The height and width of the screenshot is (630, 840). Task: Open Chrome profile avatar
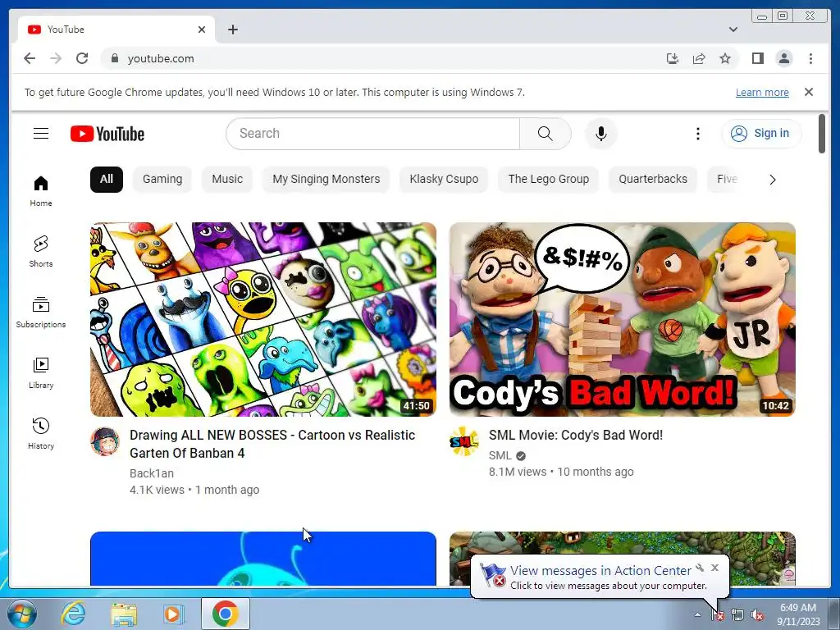pyautogui.click(x=783, y=58)
